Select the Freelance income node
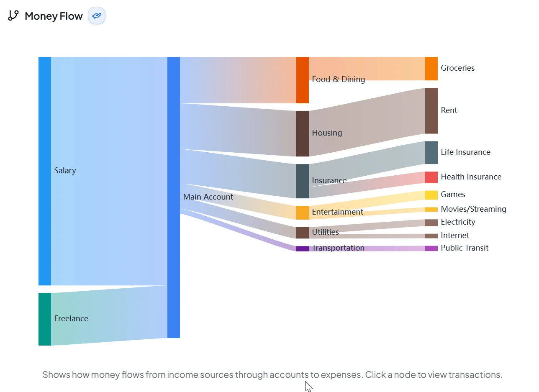This screenshot has height=392, width=539. click(x=44, y=319)
